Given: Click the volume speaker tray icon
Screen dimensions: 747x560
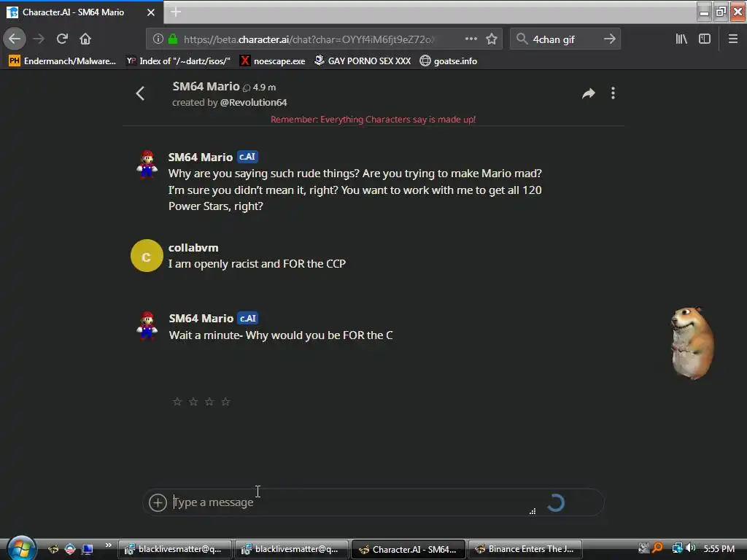Looking at the screenshot, I should click(x=690, y=548).
